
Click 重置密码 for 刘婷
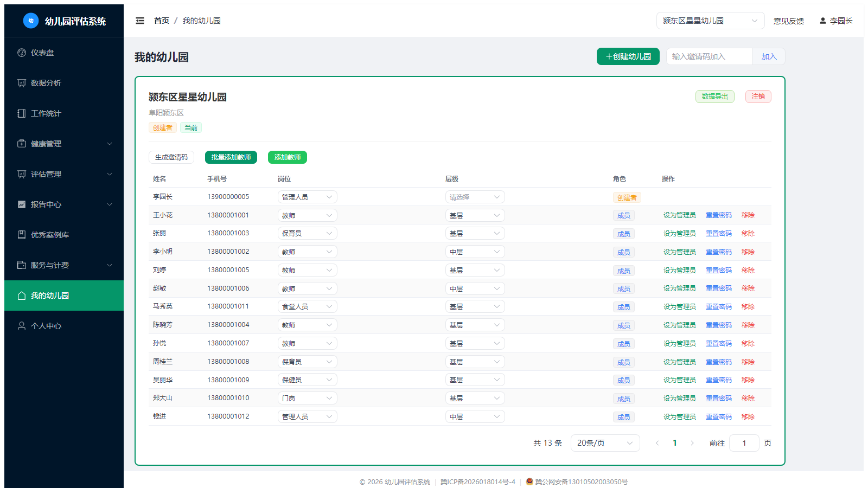pos(719,270)
